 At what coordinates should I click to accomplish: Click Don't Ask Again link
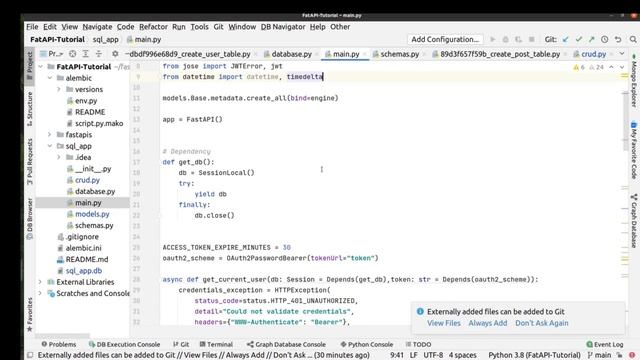coord(542,323)
